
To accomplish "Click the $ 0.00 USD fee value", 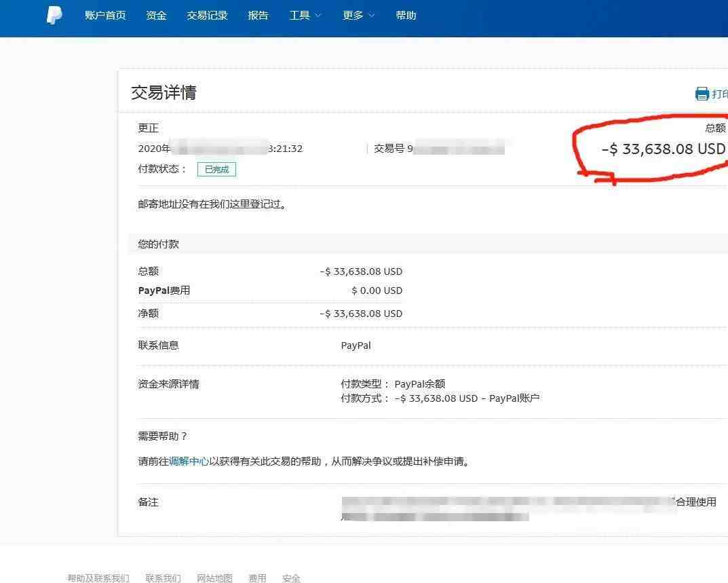I will tap(377, 290).
